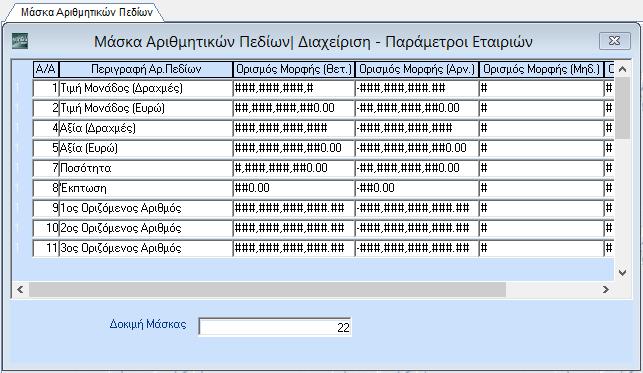
Task: Click positive format cell of Τιμή Μονάδος (Δραχμές)
Action: (294, 88)
